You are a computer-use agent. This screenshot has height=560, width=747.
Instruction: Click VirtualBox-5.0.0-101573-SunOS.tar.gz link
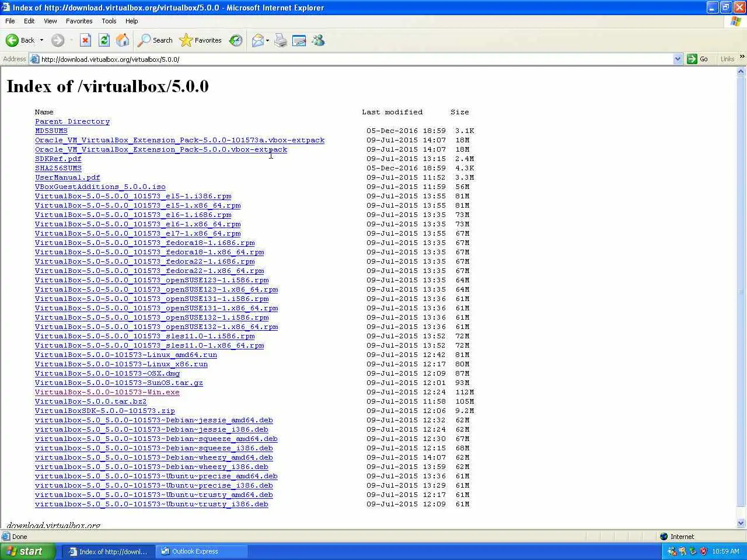click(x=119, y=383)
